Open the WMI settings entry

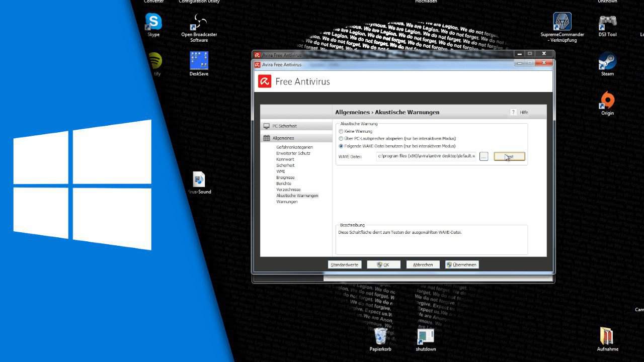[280, 171]
